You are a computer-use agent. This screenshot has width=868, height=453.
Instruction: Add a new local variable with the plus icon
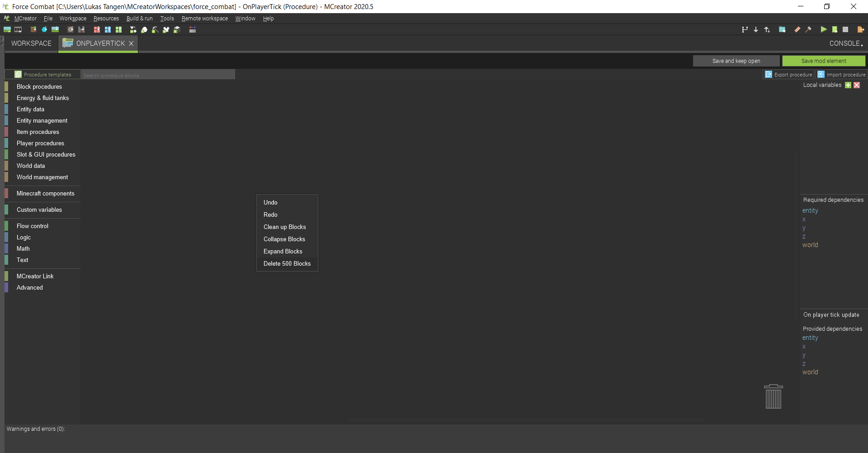[849, 85]
